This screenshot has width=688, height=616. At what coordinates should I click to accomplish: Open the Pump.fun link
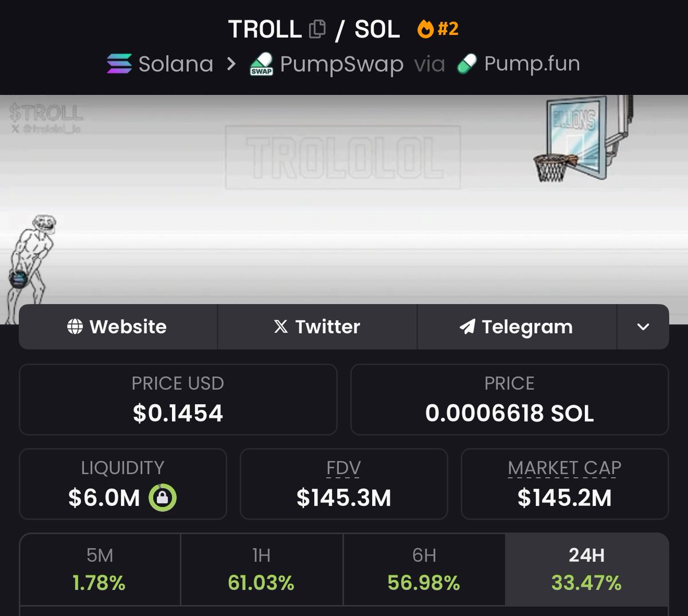point(532,64)
